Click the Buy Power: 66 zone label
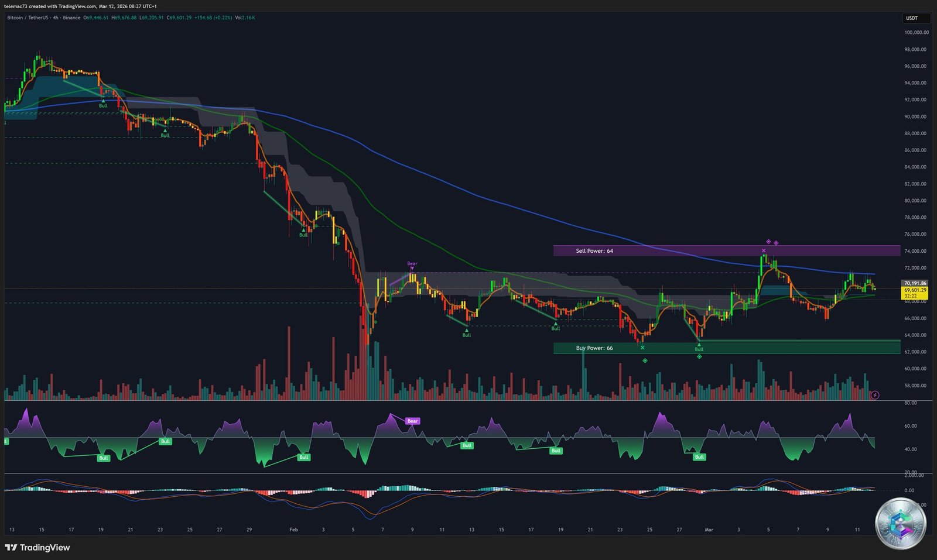The image size is (937, 560). coord(594,348)
